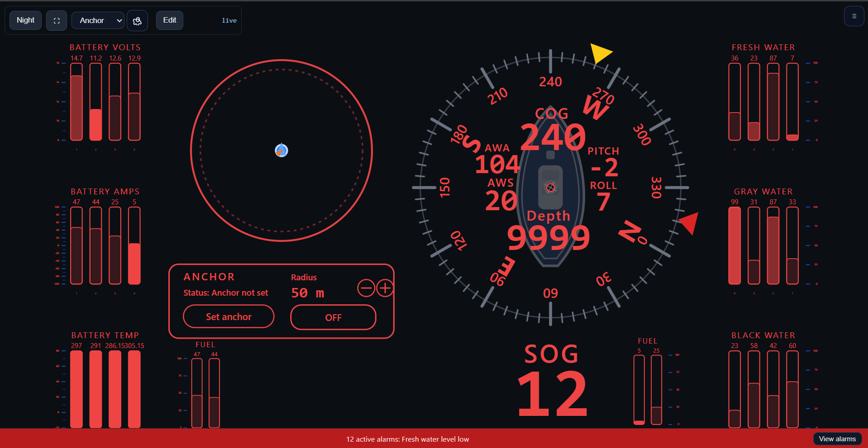Click the first Battery Volts bar

pos(76,102)
